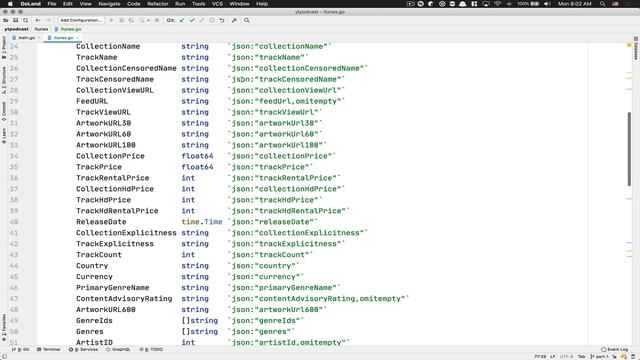Click the Debug toolbar icon
Viewport: 640px width, 360px height.
121,20
